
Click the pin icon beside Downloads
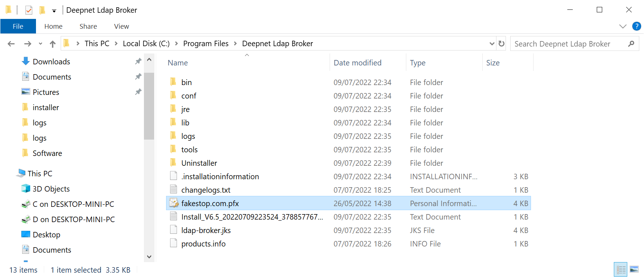138,61
